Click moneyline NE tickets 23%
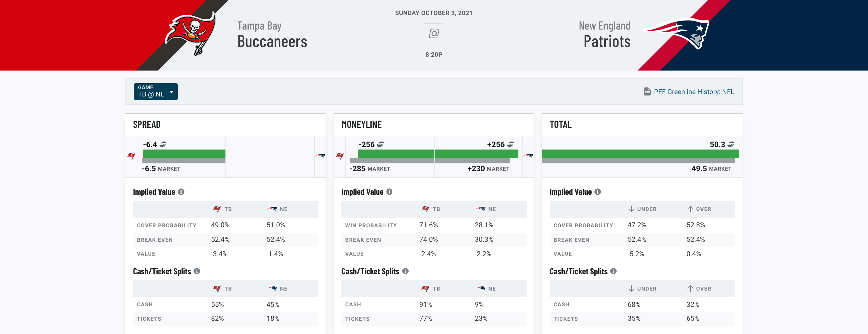 (x=481, y=318)
